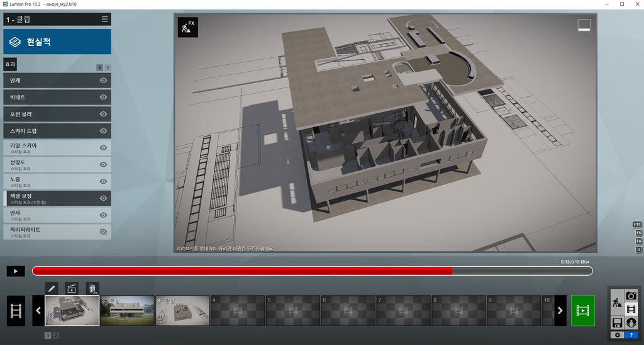The height and width of the screenshot is (345, 644).
Task: Open the 비네트 effect settings
Action: (x=57, y=97)
